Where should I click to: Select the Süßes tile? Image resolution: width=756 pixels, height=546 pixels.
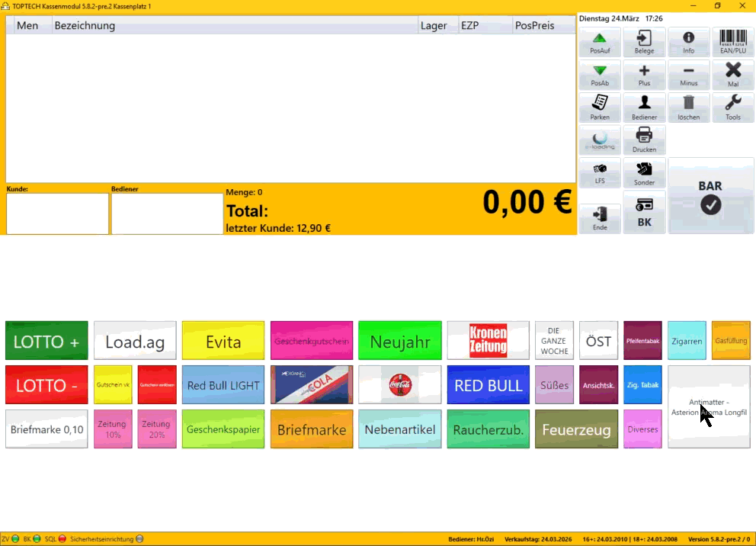pos(554,385)
